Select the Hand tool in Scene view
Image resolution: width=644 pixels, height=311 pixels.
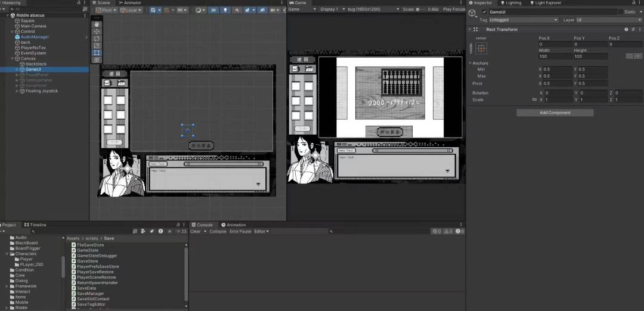[97, 24]
